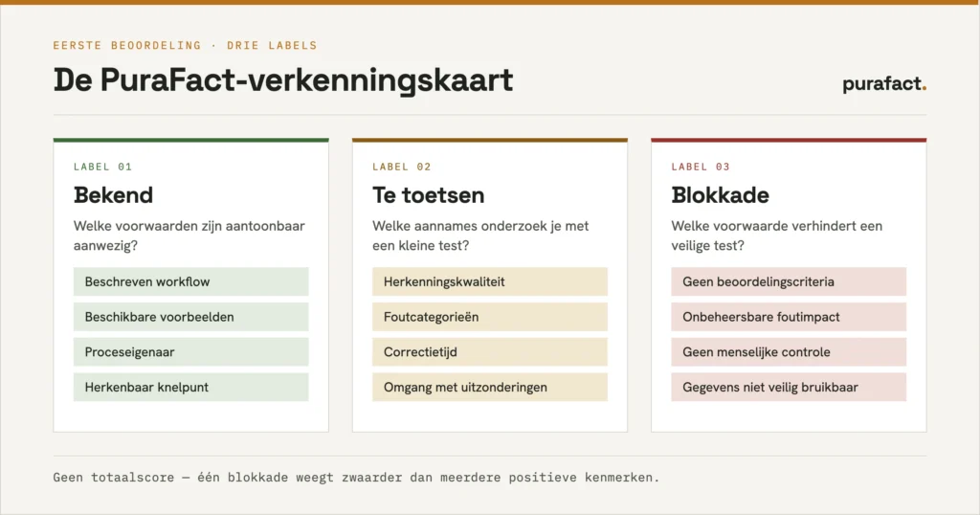Select the 'Herkenningskwaliteit' item

coord(490,281)
